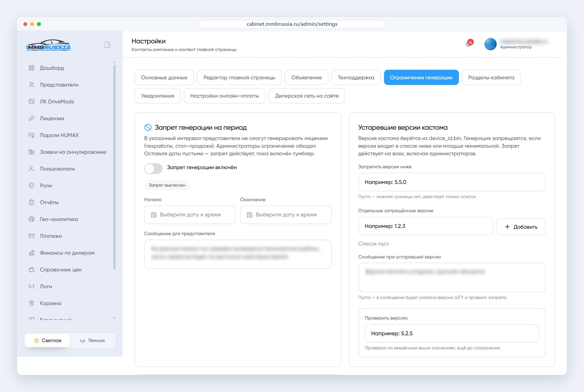
Task: Focus the Запретить версии ниже field
Action: point(452,182)
